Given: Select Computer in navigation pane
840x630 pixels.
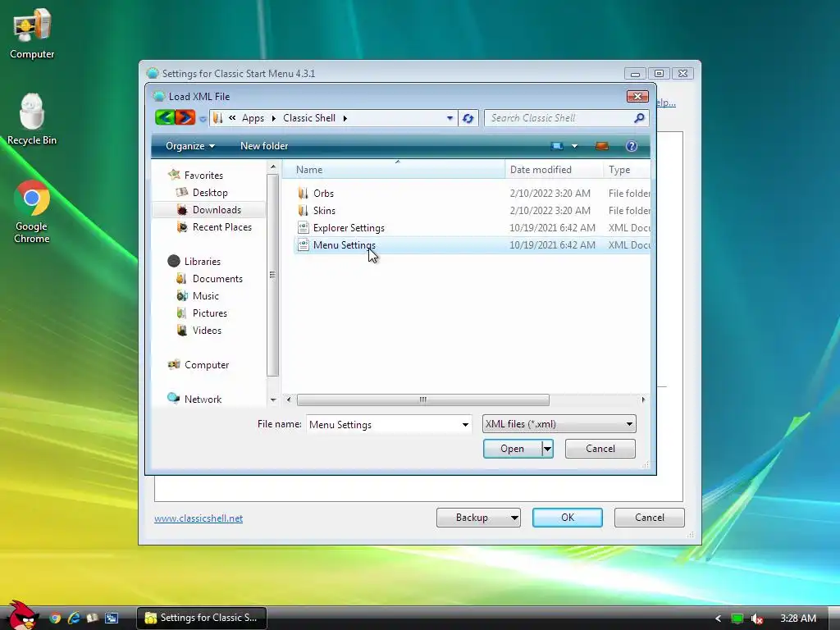Looking at the screenshot, I should tap(207, 365).
